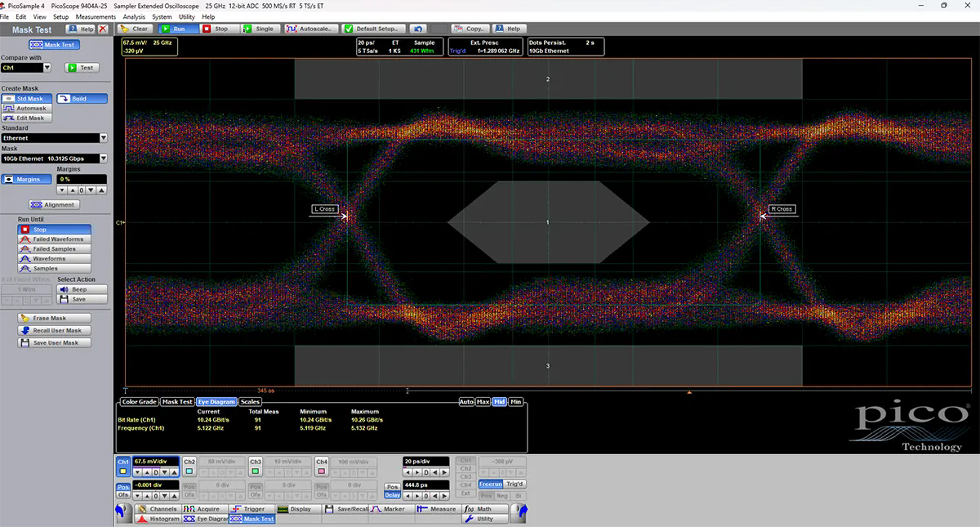Select Failed Waveforms run-until option
The image size is (980, 527).
pos(55,239)
